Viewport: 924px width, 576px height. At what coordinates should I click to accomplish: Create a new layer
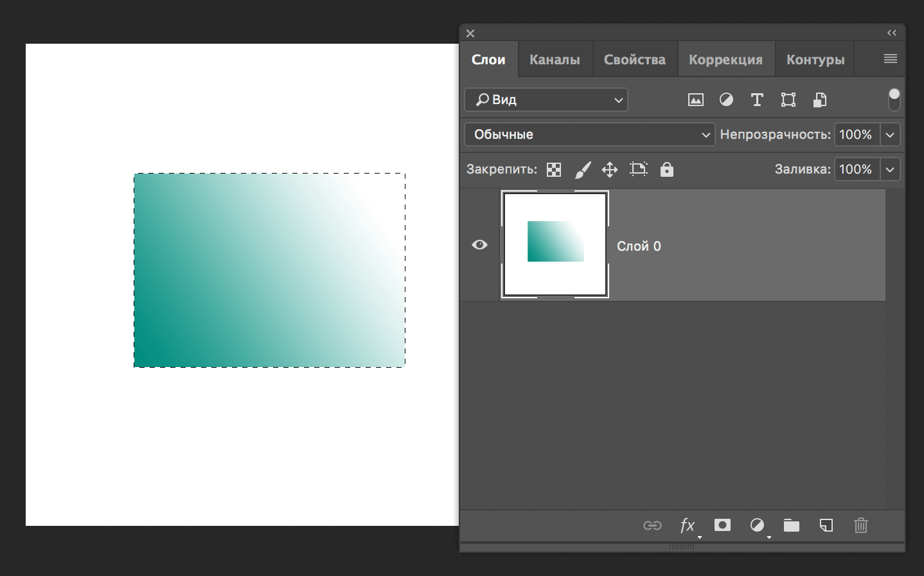(826, 525)
